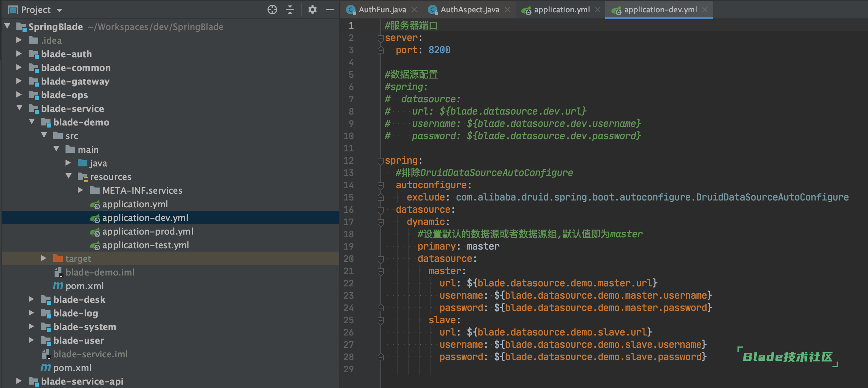
Task: Select application-prod.yml file
Action: [x=148, y=231]
